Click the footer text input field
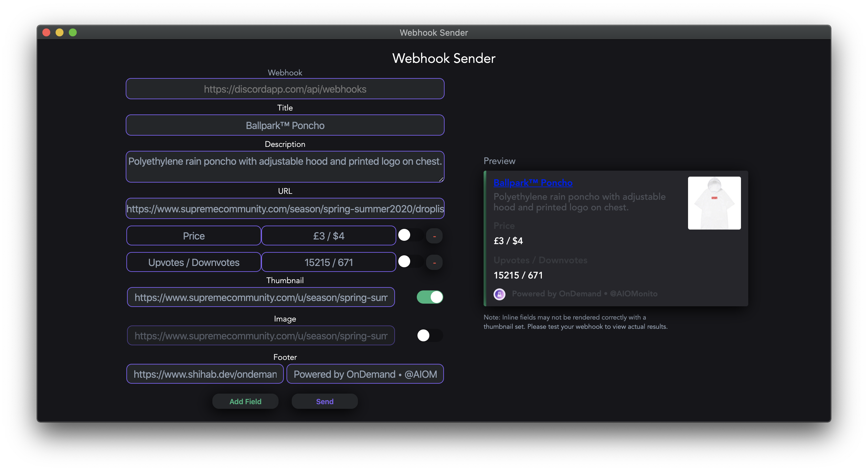The width and height of the screenshot is (868, 471). point(365,373)
